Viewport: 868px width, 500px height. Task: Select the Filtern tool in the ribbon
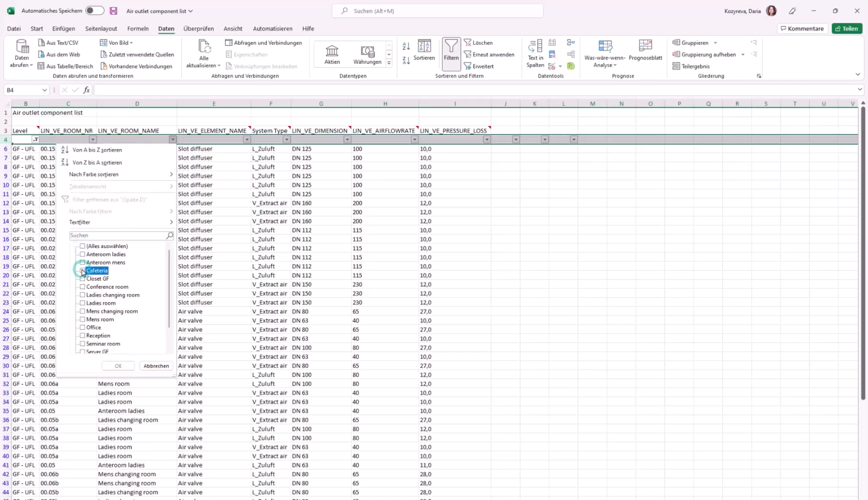point(451,53)
